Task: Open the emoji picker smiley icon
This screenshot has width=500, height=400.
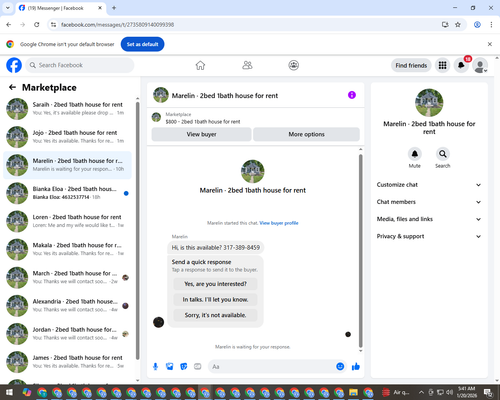Action: click(340, 366)
